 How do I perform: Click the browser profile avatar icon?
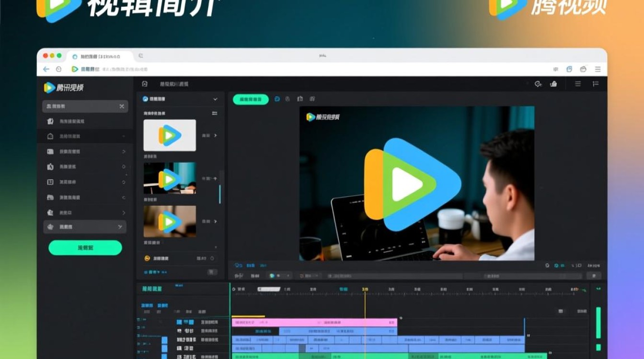tap(583, 69)
